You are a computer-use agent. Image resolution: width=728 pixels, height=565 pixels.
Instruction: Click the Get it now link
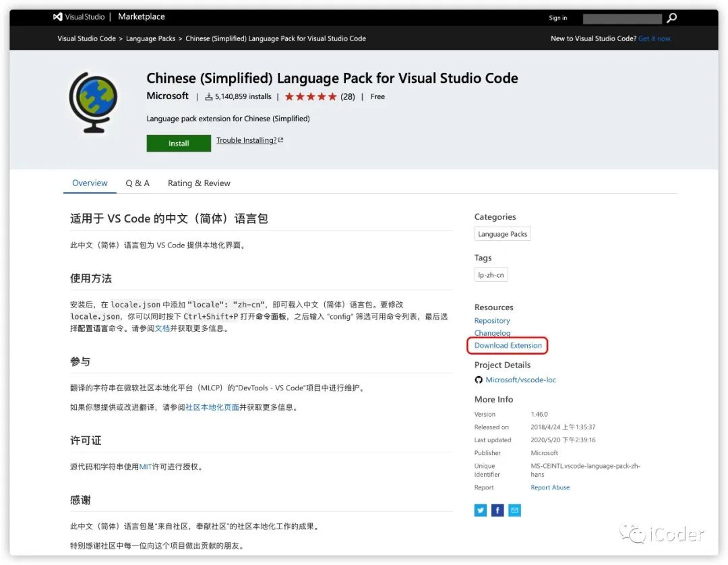[655, 38]
